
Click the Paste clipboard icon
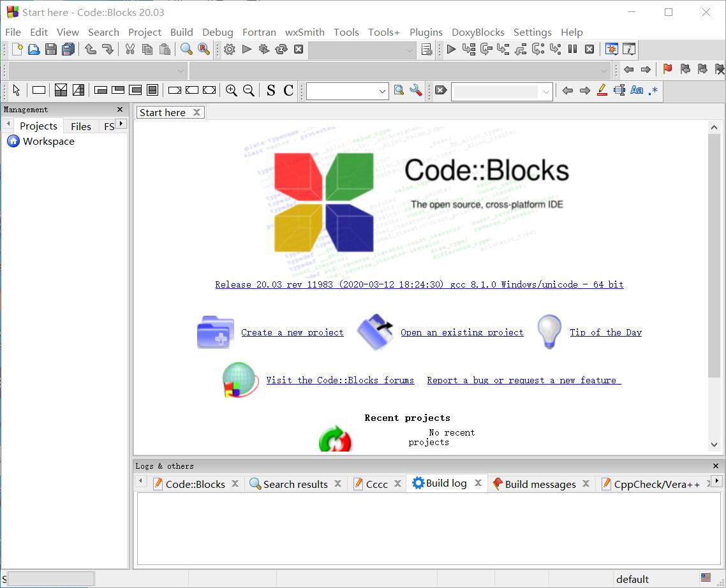[165, 49]
